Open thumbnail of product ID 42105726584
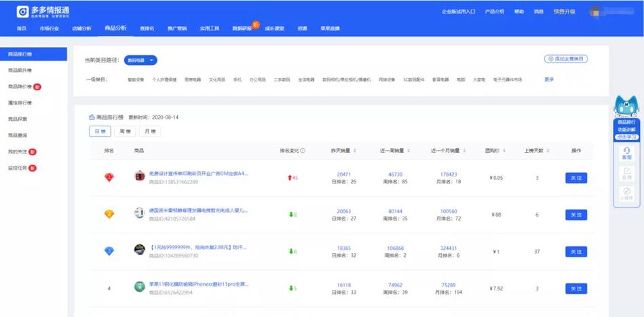 point(140,212)
